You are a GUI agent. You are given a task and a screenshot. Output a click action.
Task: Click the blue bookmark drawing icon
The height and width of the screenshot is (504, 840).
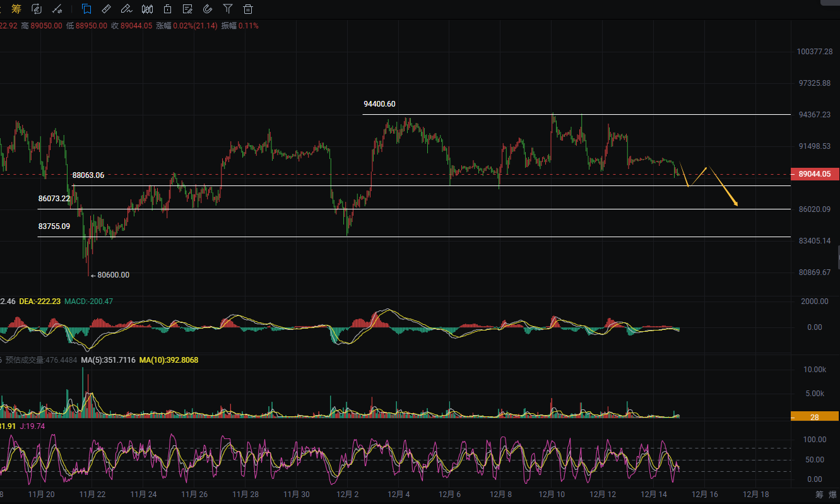[x=86, y=9]
